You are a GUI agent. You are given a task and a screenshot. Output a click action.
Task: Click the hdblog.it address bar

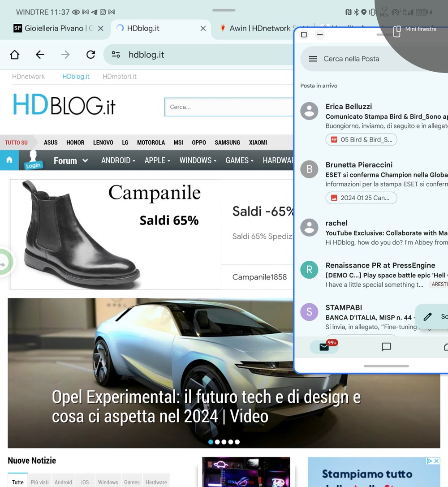(199, 55)
